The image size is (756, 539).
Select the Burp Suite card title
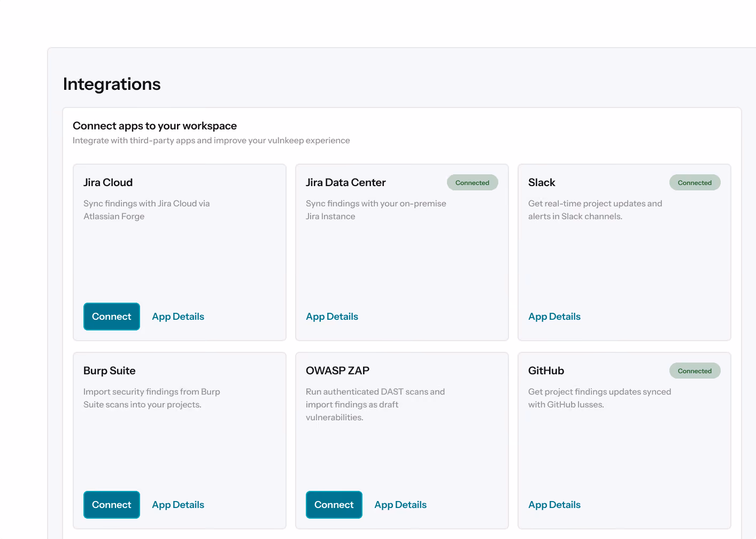pos(110,371)
